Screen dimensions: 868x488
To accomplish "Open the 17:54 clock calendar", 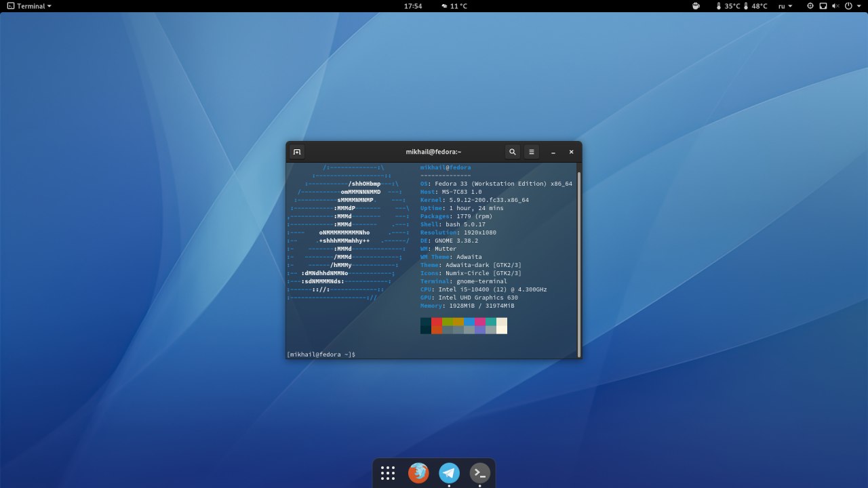I will tap(413, 5).
